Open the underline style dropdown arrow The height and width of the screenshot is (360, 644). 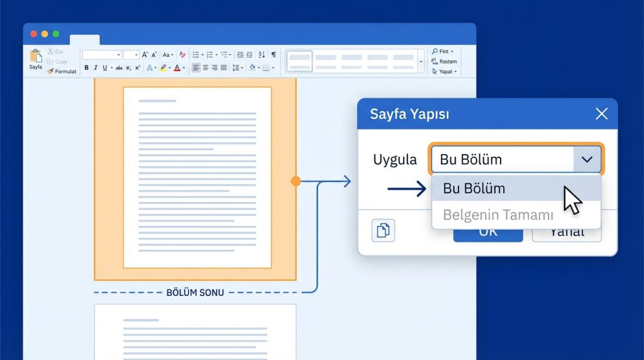[112, 68]
